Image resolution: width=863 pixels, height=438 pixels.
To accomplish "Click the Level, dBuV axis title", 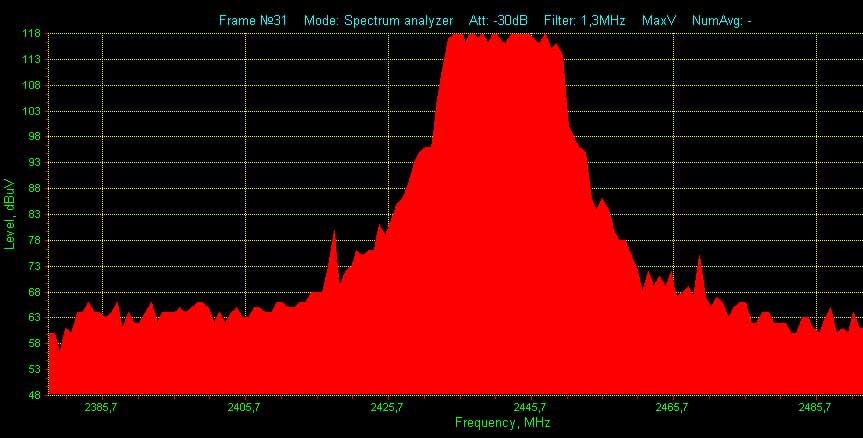I will [10, 213].
